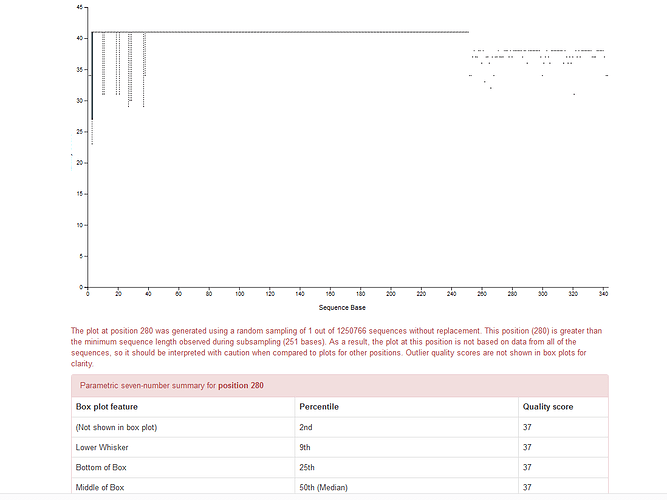Select the 'Lower Whisker' table row
Screen dimensions: 667x500
click(340, 447)
